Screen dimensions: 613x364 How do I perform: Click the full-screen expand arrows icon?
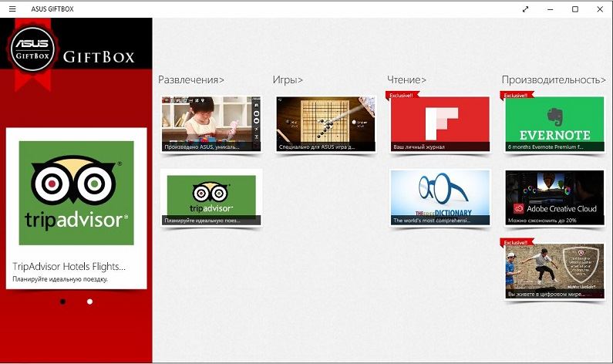point(525,9)
